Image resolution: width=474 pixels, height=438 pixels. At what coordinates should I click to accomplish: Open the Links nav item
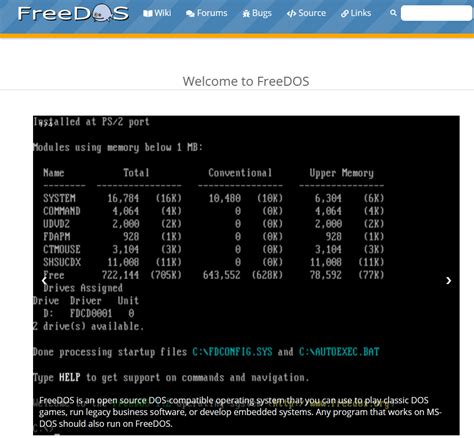pos(356,13)
